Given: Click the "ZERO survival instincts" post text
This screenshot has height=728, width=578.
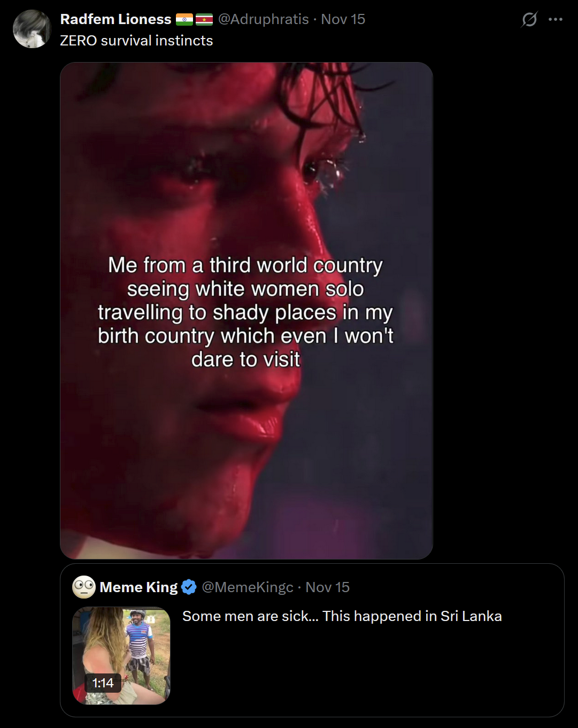Looking at the screenshot, I should [136, 41].
